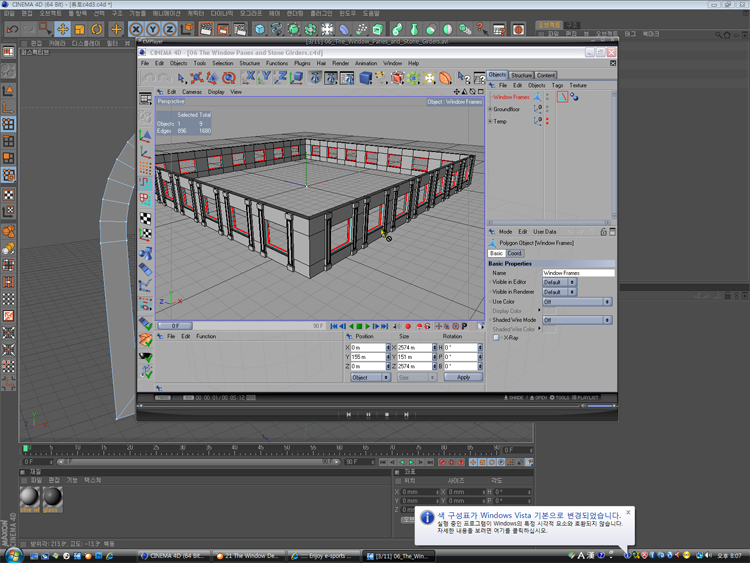Click the red question mark help icon
The height and width of the screenshot is (563, 750).
click(481, 29)
